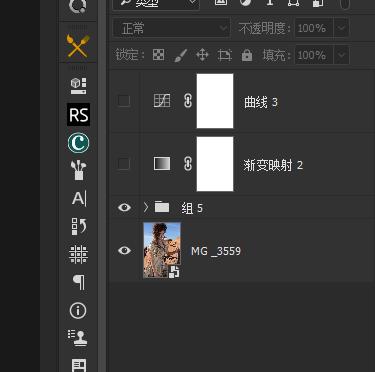Select the MG _3559 layer name

216,251
